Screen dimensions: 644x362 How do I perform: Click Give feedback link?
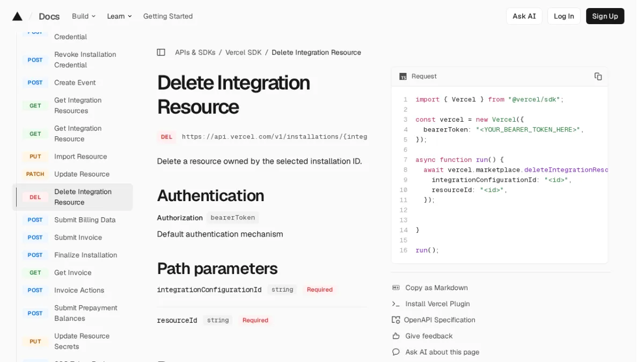click(429, 336)
